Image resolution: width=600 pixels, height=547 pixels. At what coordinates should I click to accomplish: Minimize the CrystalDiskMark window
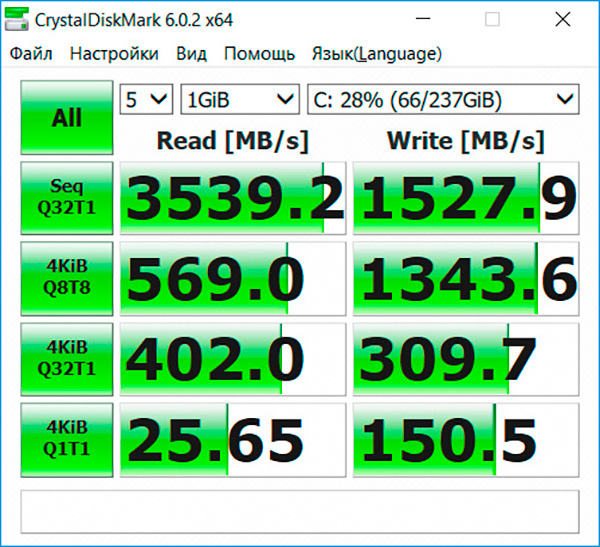(435, 19)
